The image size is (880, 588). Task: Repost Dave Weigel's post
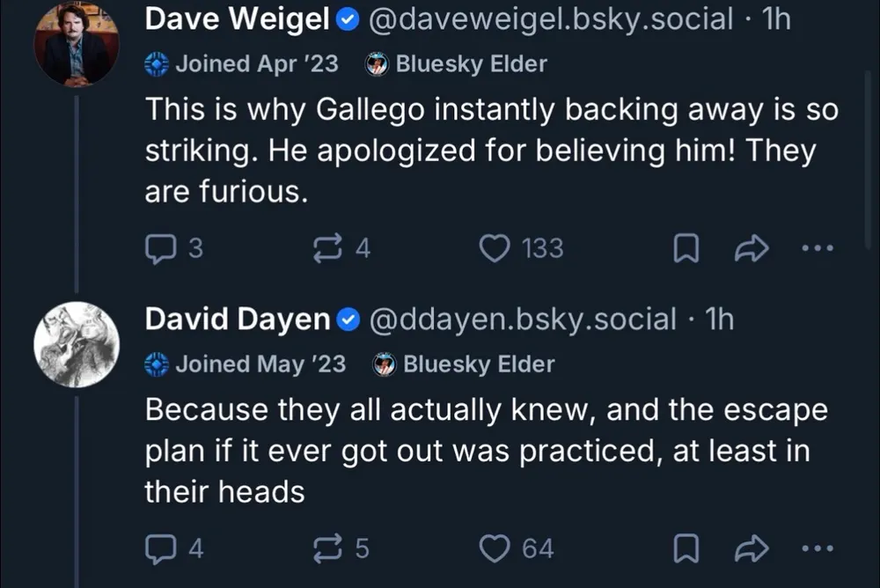(x=327, y=249)
